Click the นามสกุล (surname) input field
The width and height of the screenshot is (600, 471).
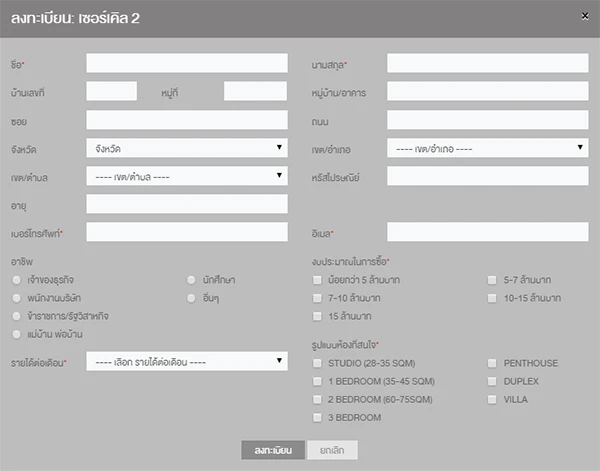(x=487, y=64)
